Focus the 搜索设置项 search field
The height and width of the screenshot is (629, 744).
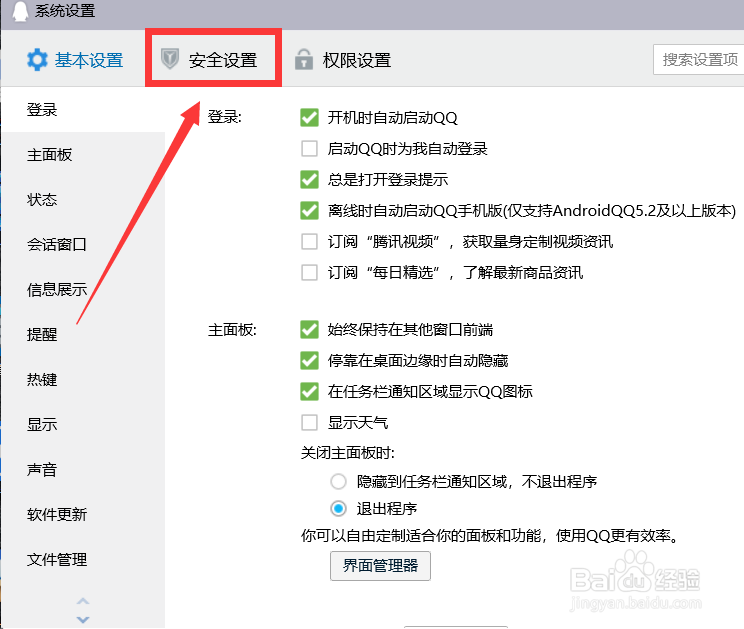tap(698, 60)
